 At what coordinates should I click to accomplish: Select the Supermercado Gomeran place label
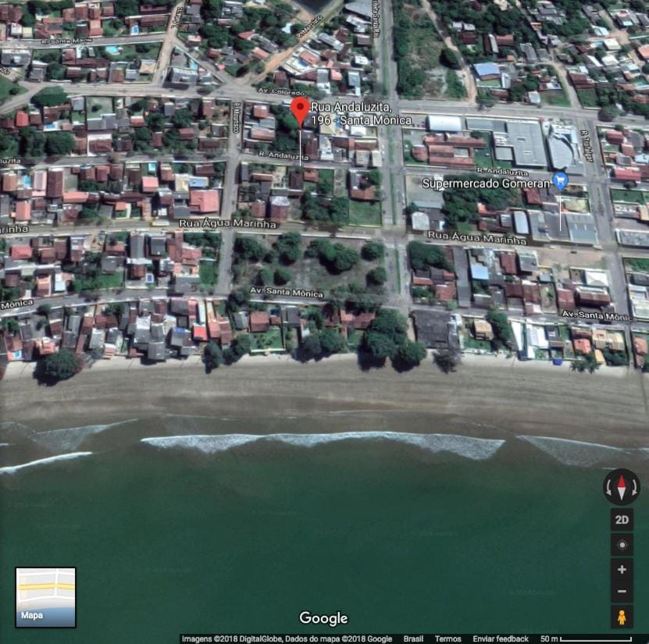click(x=486, y=183)
